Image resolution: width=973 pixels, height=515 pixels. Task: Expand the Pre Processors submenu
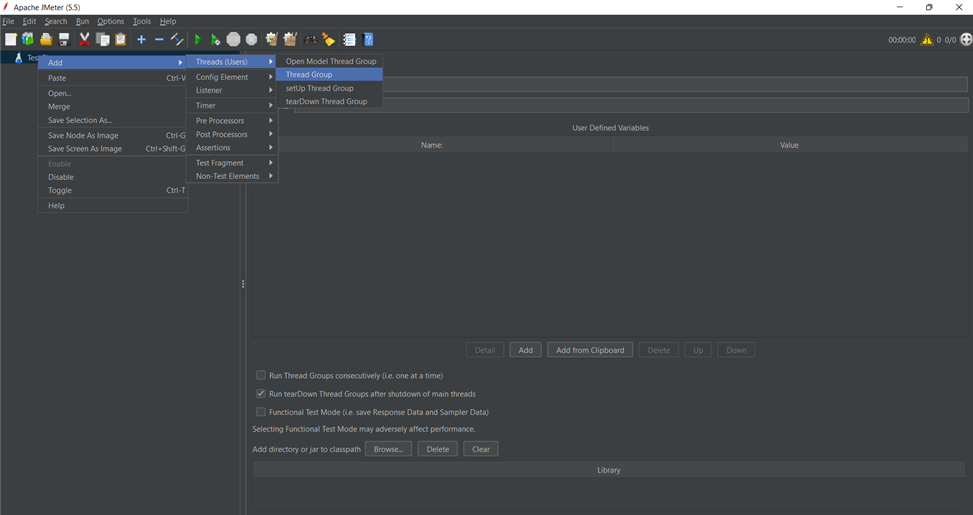click(x=232, y=121)
